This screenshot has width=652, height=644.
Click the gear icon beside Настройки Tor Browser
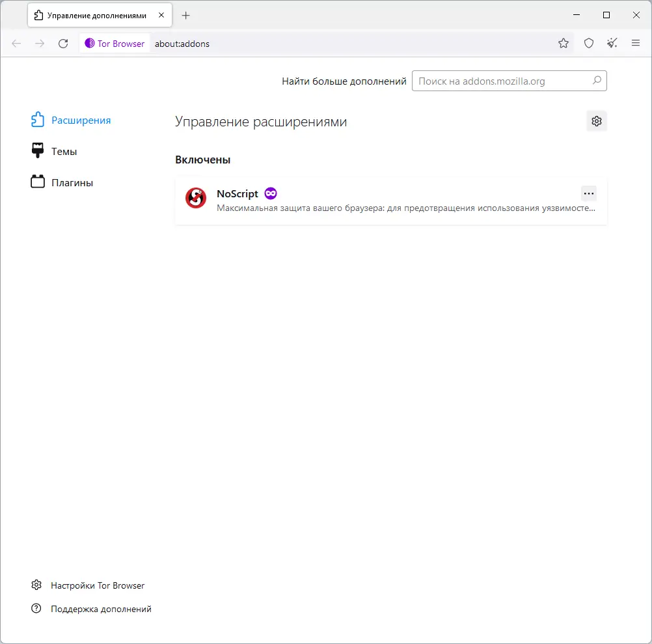pos(36,585)
